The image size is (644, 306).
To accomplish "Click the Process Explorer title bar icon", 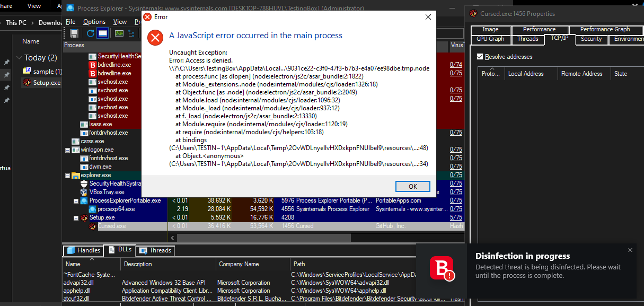I will pyautogui.click(x=69, y=8).
